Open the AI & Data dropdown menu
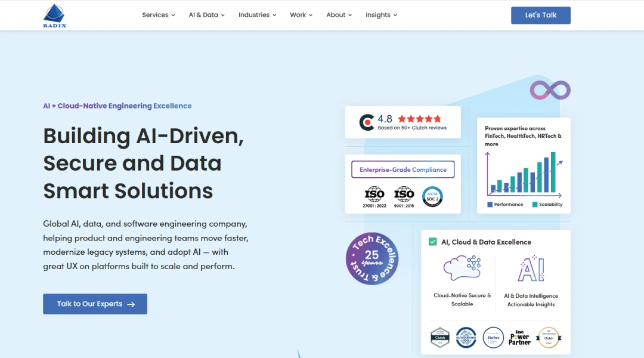Screen dimensions: 644x358 (x=206, y=15)
